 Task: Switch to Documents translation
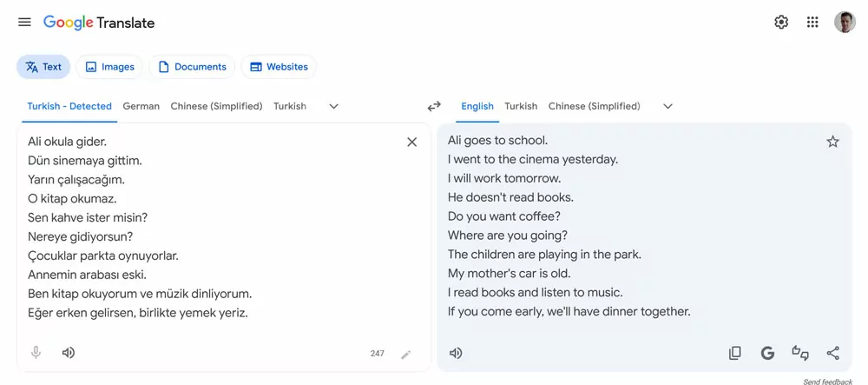pos(192,67)
